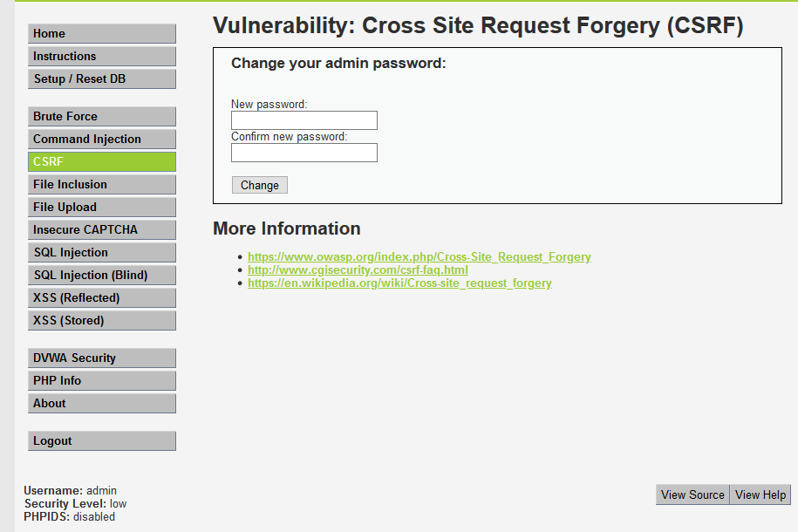The width and height of the screenshot is (798, 532).
Task: Open the View Help button
Action: pos(760,494)
